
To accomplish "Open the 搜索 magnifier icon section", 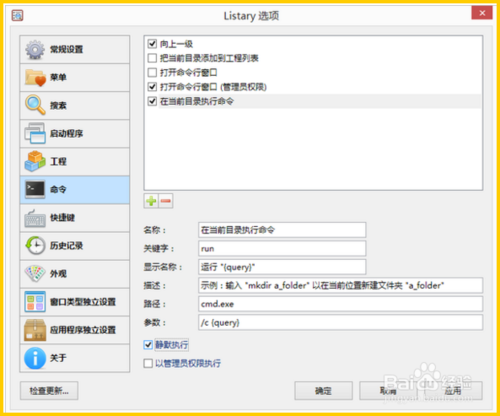I will pos(35,105).
